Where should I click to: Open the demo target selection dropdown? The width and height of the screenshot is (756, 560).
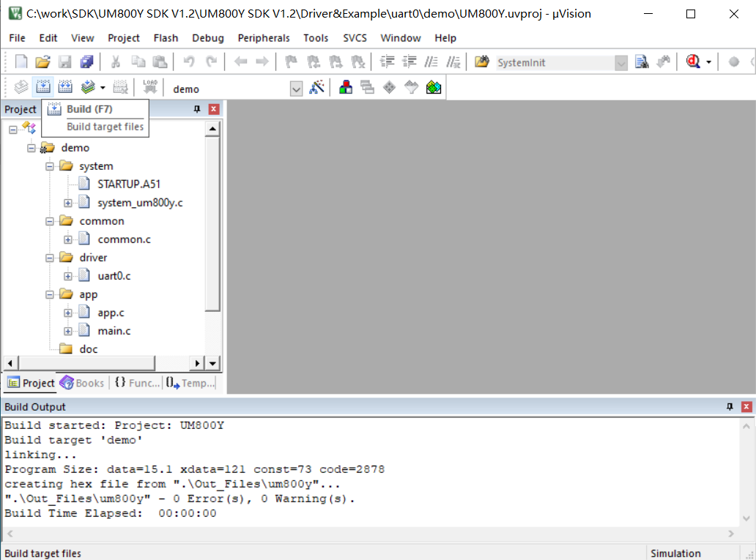(x=296, y=89)
